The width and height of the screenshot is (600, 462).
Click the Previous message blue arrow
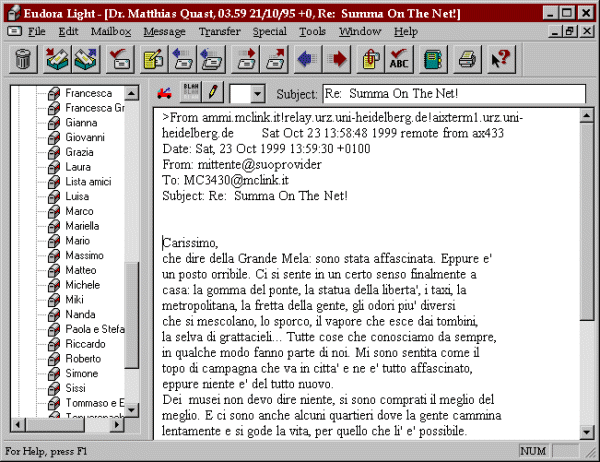click(308, 60)
